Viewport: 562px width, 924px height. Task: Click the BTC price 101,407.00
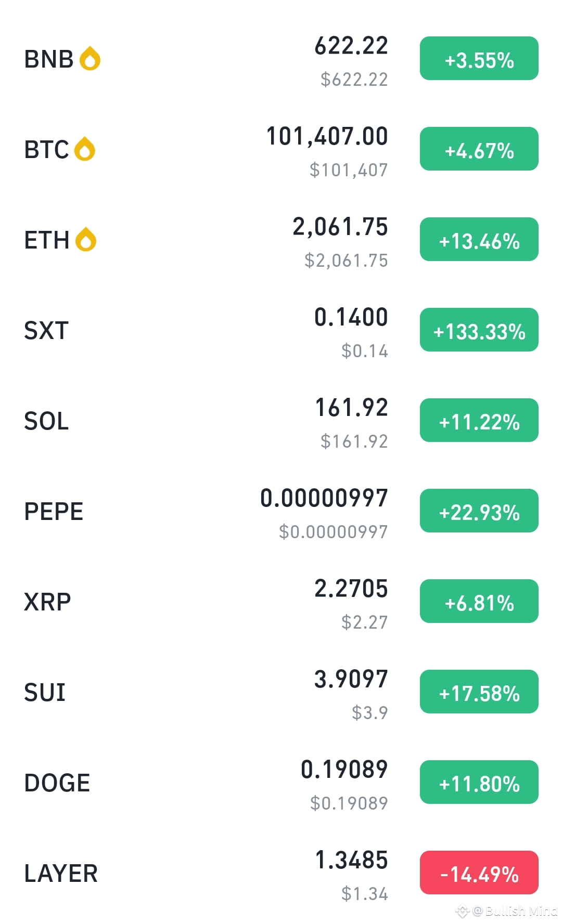click(x=327, y=137)
